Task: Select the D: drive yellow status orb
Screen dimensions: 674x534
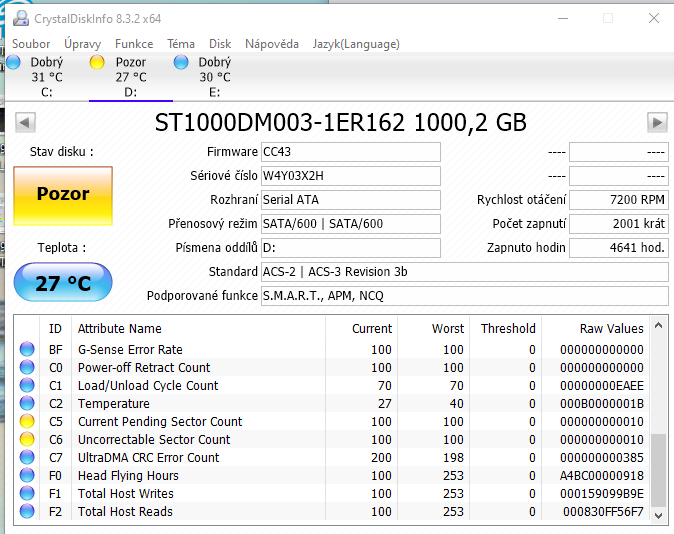Action: pyautogui.click(x=98, y=62)
